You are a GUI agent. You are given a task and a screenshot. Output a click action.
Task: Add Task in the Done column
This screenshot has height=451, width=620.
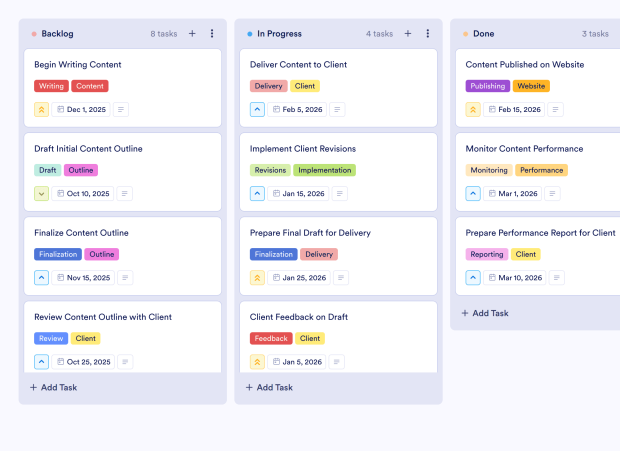coord(485,313)
